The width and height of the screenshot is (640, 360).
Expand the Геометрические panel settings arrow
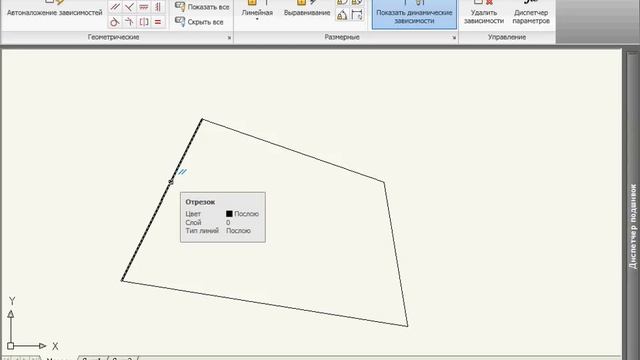pyautogui.click(x=229, y=38)
